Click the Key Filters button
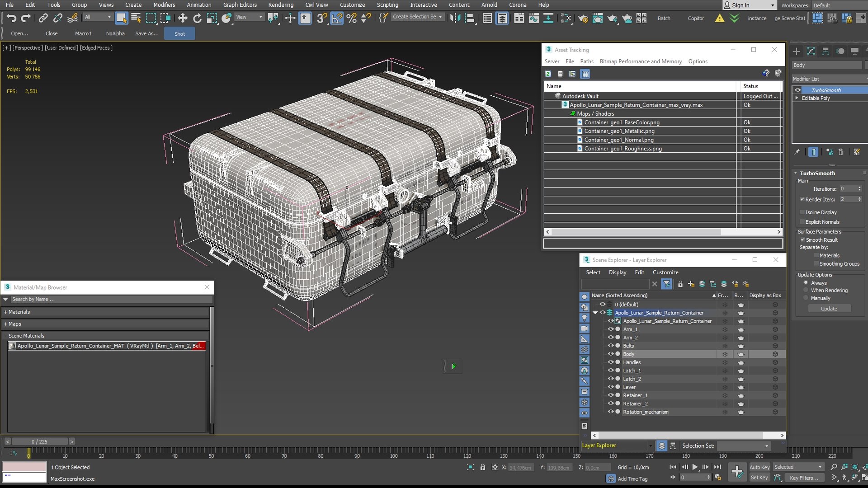 click(x=804, y=478)
